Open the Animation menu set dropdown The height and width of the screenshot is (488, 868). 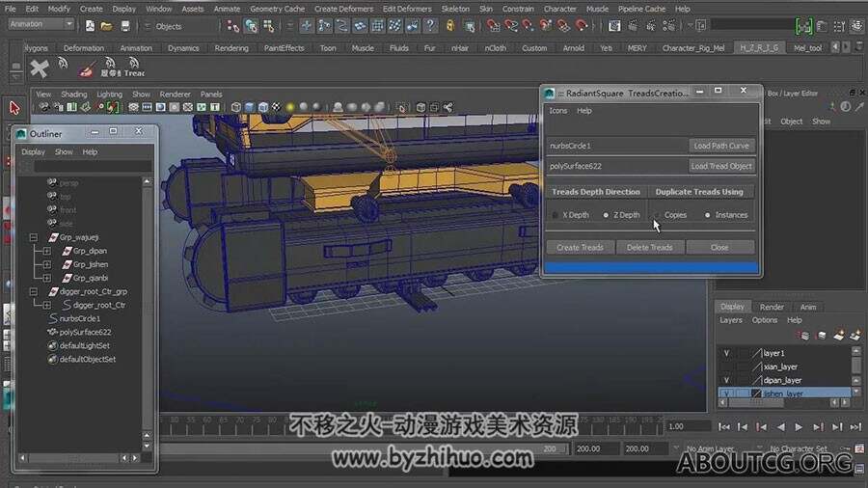tap(41, 24)
